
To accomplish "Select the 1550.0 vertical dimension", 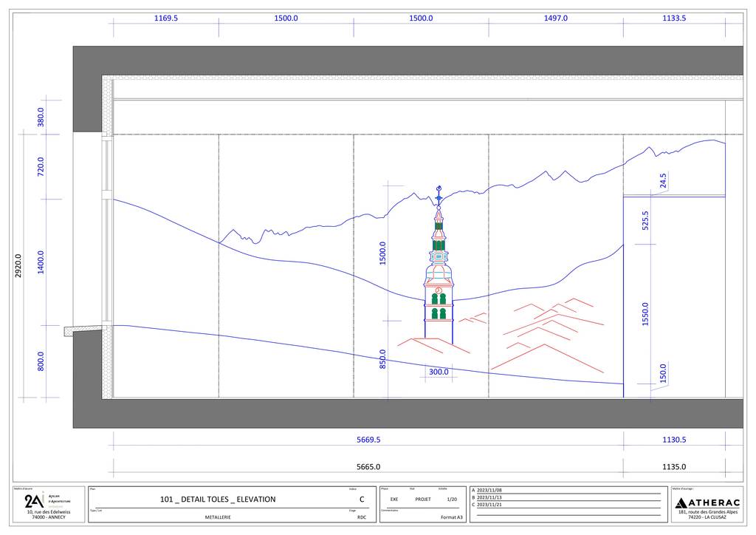I will (x=645, y=315).
